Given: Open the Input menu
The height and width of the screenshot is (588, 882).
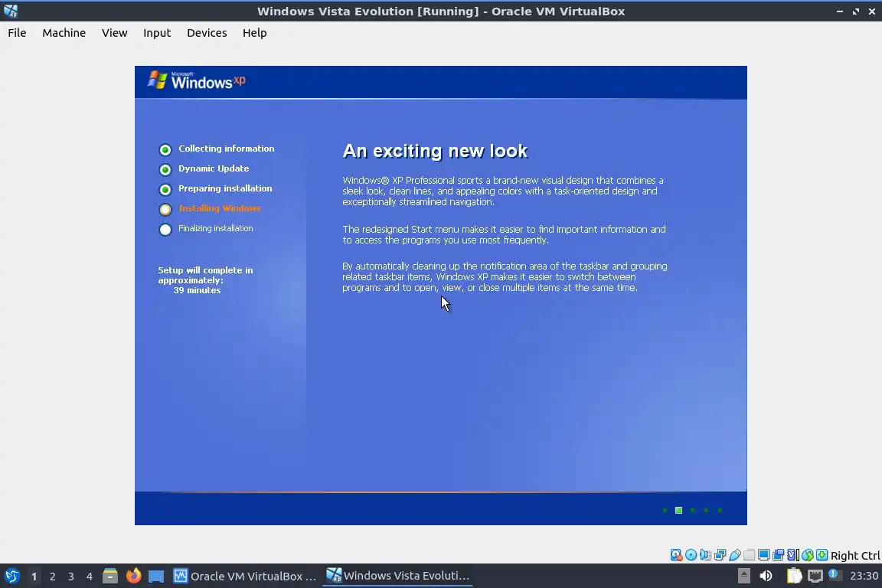Looking at the screenshot, I should click(157, 33).
